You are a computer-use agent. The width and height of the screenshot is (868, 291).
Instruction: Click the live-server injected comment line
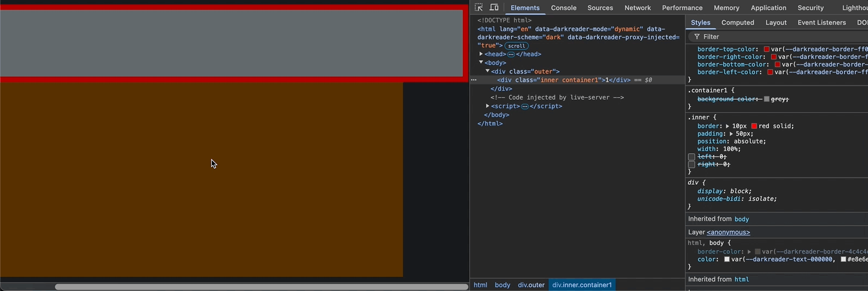[557, 98]
